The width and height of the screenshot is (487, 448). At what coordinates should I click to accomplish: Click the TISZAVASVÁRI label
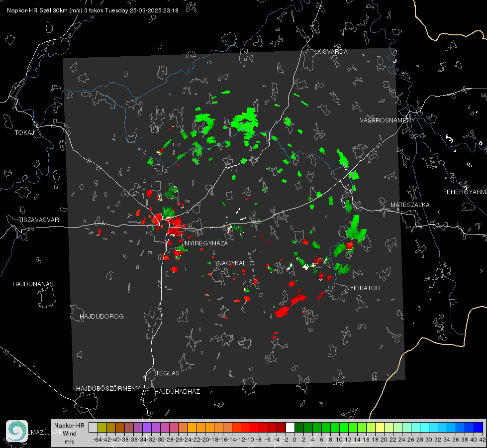(39, 220)
